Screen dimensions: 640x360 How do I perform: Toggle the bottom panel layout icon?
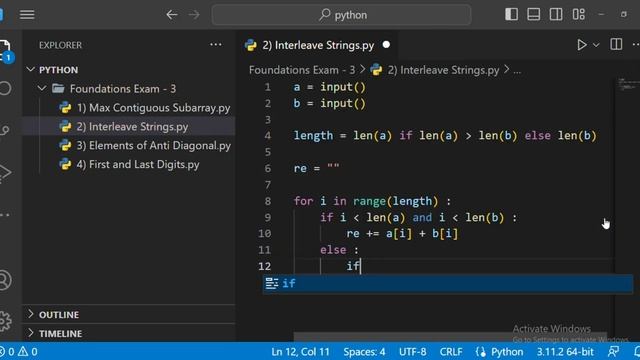533,14
